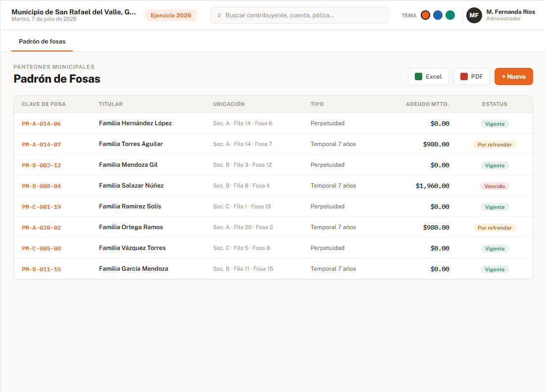
Task: Select Familia García Mendoza
Action: [134, 269]
